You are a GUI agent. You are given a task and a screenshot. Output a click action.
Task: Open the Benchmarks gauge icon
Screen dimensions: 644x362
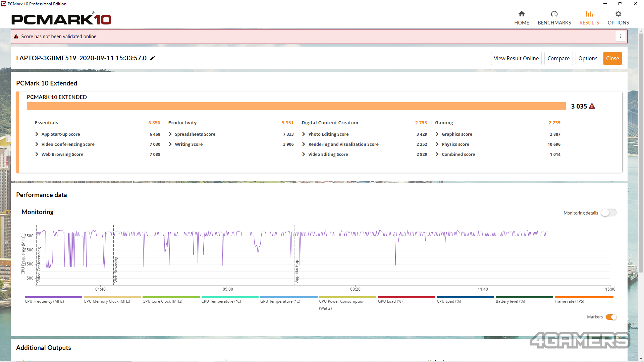pos(554,14)
